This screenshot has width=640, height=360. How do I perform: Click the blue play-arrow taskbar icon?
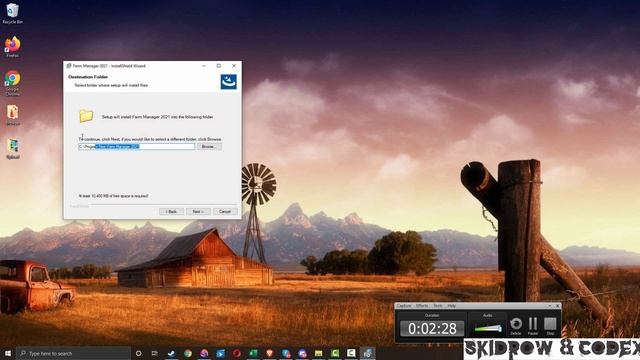tap(220, 353)
